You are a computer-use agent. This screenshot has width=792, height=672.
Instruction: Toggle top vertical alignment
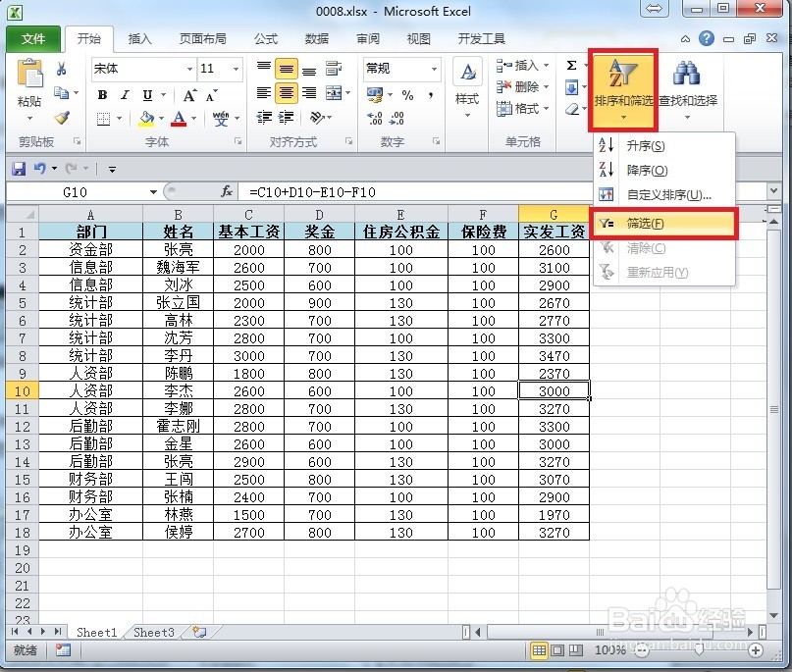click(264, 68)
